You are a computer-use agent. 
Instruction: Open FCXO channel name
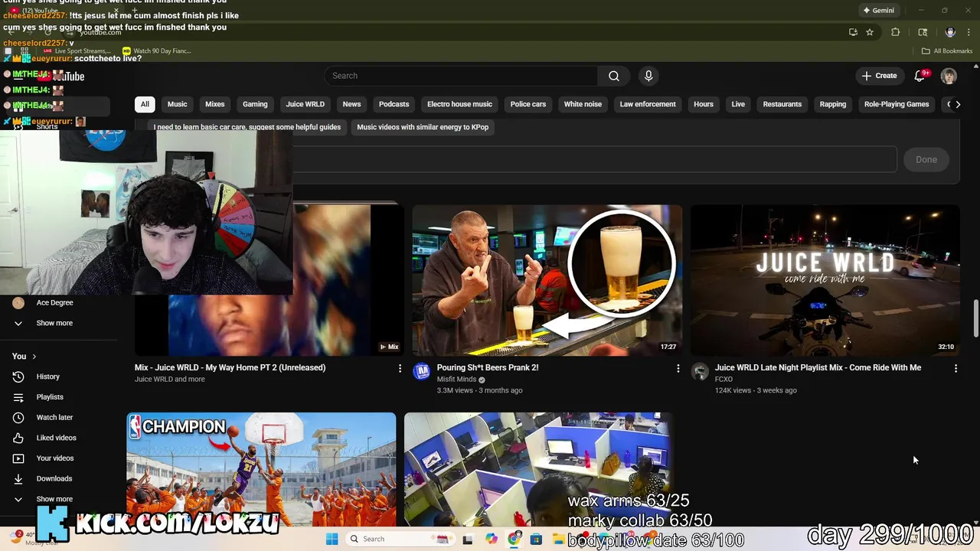pyautogui.click(x=724, y=380)
